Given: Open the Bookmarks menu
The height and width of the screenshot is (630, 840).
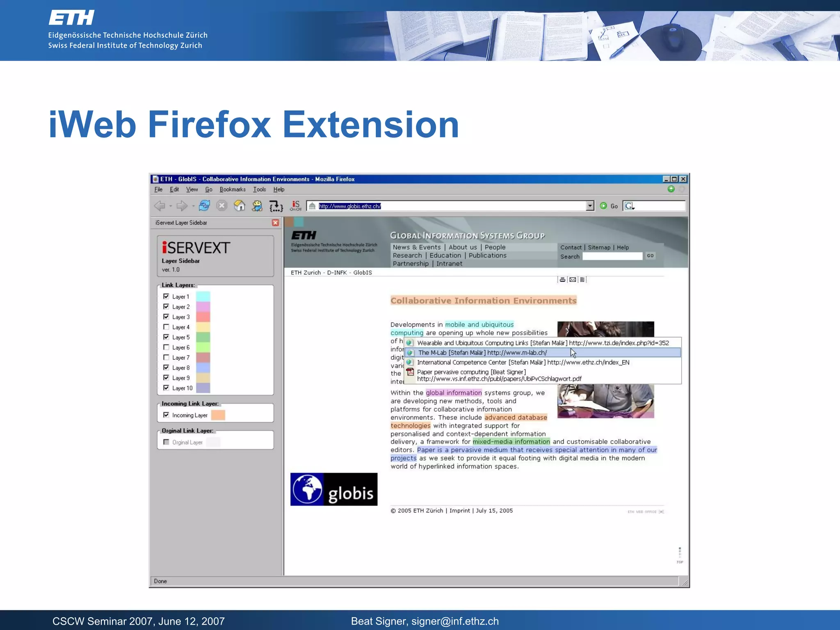Looking at the screenshot, I should click(x=232, y=189).
